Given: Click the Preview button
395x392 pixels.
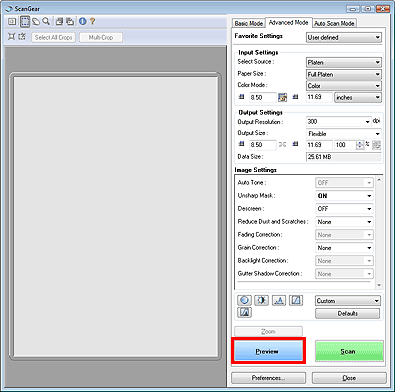Looking at the screenshot, I should [268, 351].
